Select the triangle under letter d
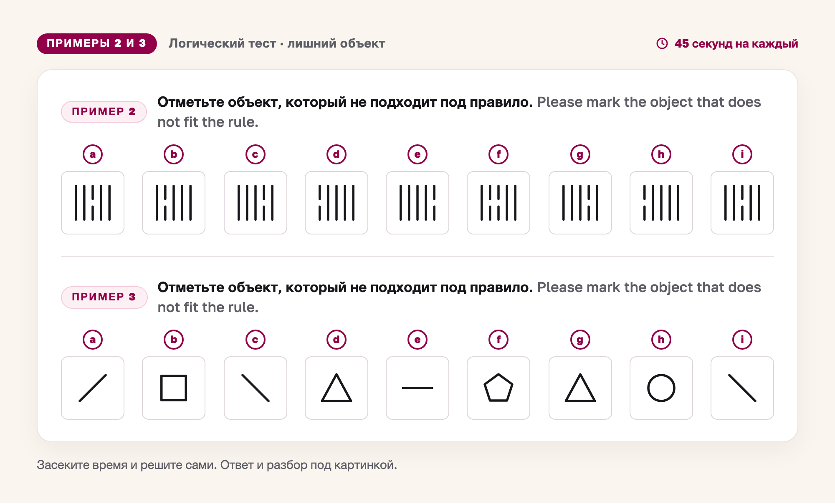The image size is (835, 504). 337,388
